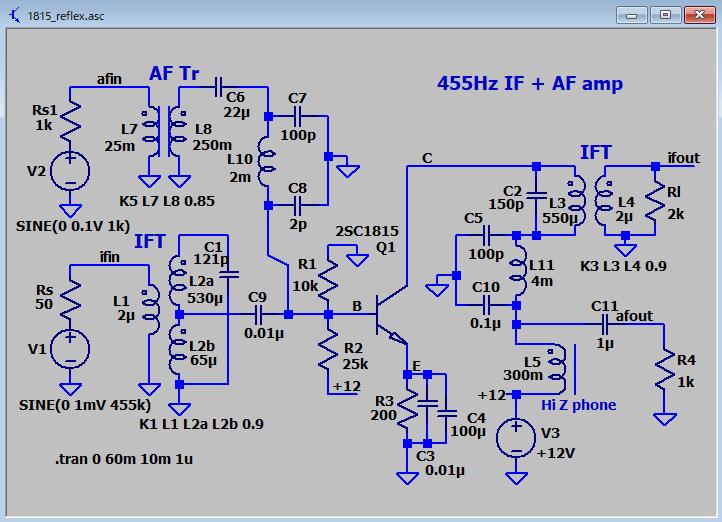Select capacitor C7 symbol
Viewport: 722px width, 522px height.
pos(298,117)
